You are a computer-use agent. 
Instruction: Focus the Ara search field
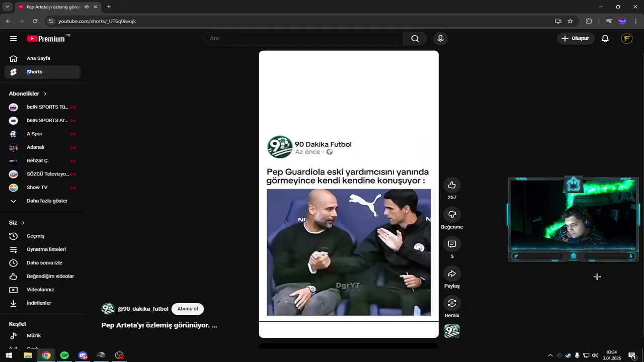coord(303,39)
